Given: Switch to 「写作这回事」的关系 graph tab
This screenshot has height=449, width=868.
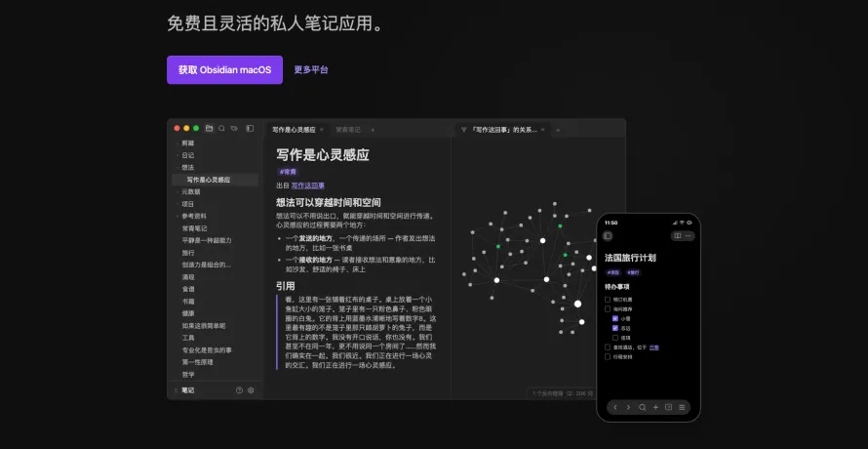Looking at the screenshot, I should [504, 130].
